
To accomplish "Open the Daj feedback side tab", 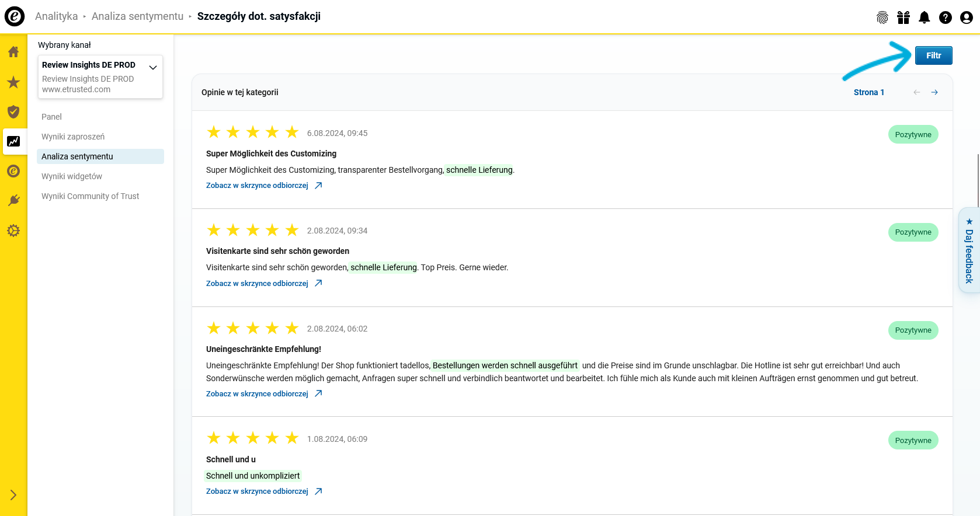I will (x=969, y=251).
